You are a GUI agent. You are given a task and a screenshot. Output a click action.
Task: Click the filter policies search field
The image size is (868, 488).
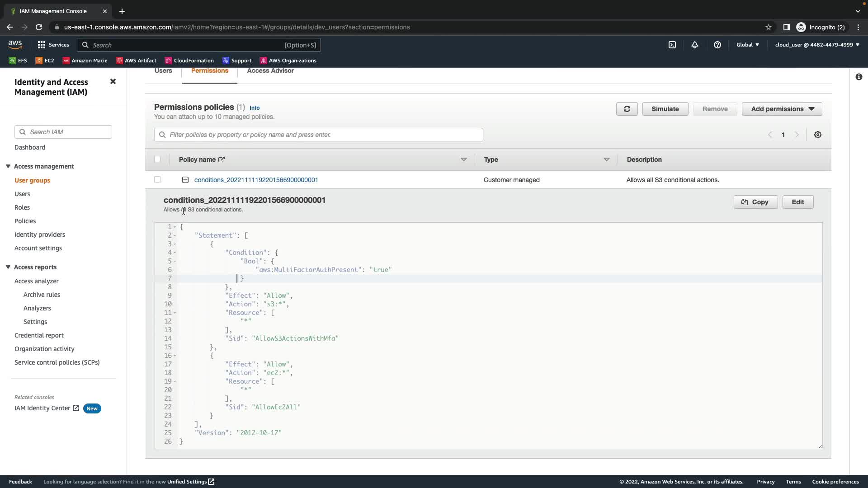[319, 135]
